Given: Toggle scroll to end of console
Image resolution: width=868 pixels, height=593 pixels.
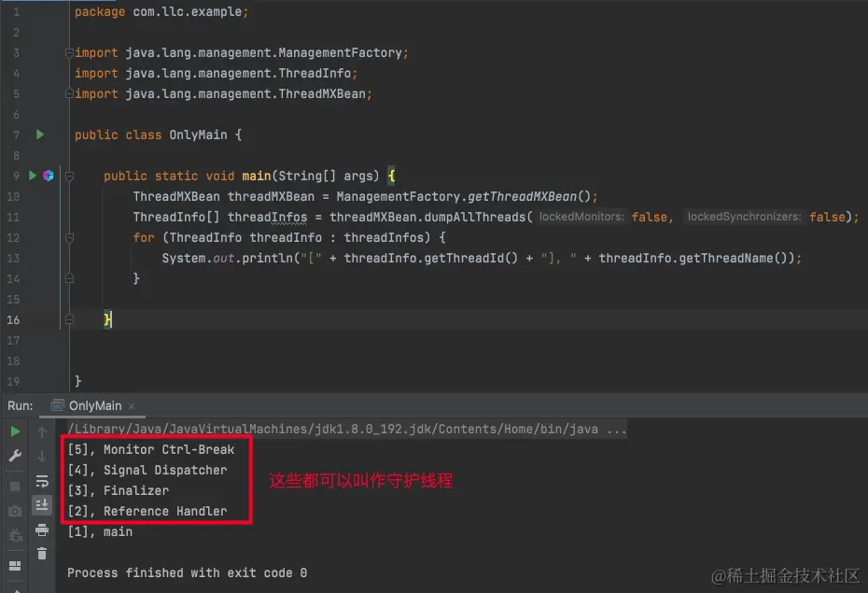Looking at the screenshot, I should coord(42,505).
